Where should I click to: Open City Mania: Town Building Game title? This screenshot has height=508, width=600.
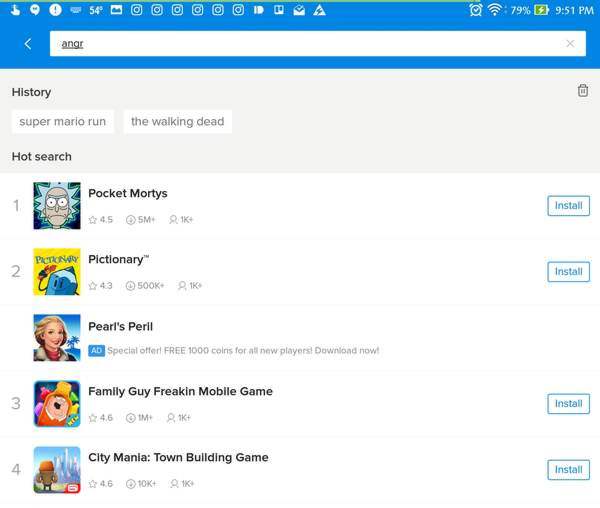[178, 458]
